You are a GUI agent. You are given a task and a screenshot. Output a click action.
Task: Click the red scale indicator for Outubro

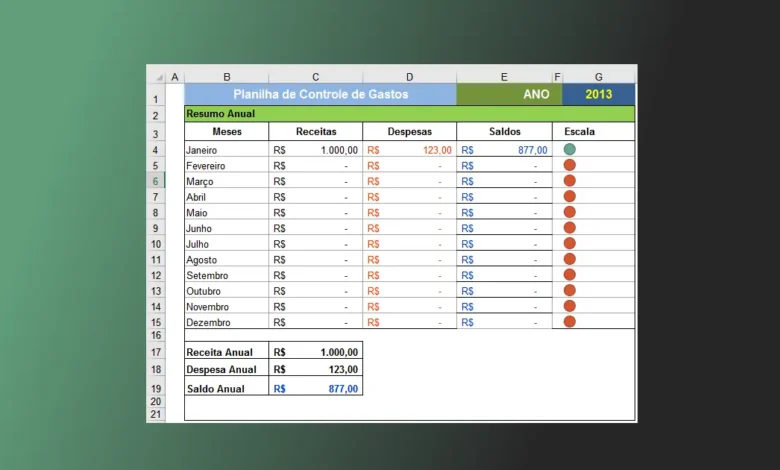[x=570, y=290]
